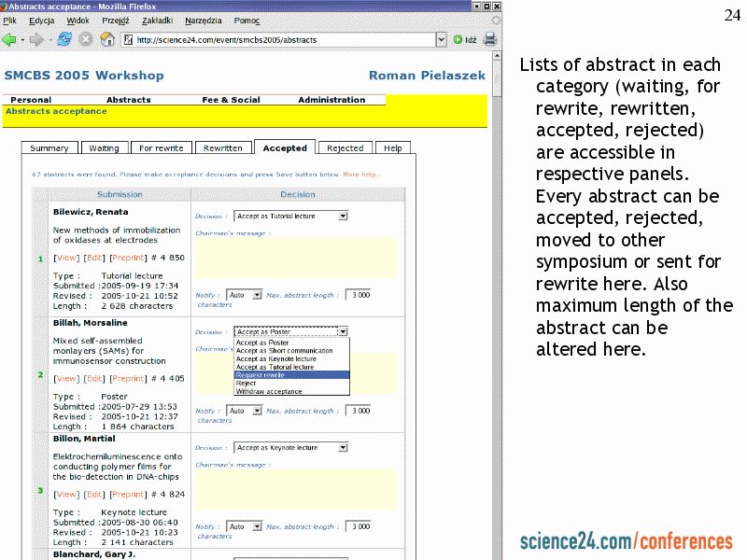The height and width of the screenshot is (560, 747).
Task: Click the Stop loading icon
Action: tap(86, 39)
